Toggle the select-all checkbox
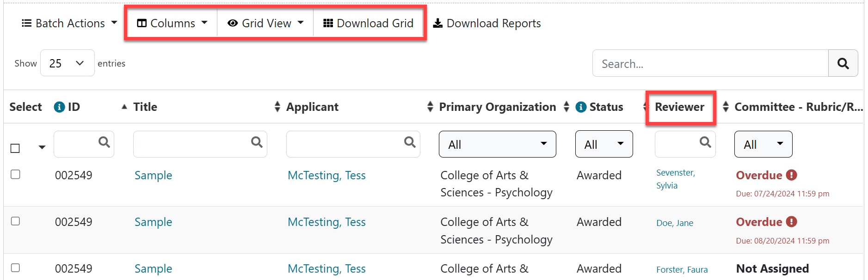This screenshot has width=868, height=280. 15,148
